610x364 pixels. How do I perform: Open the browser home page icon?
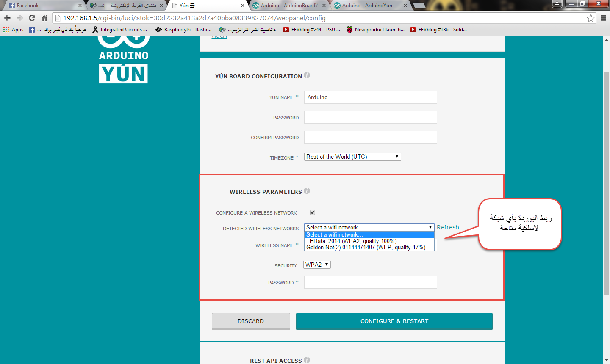click(44, 18)
